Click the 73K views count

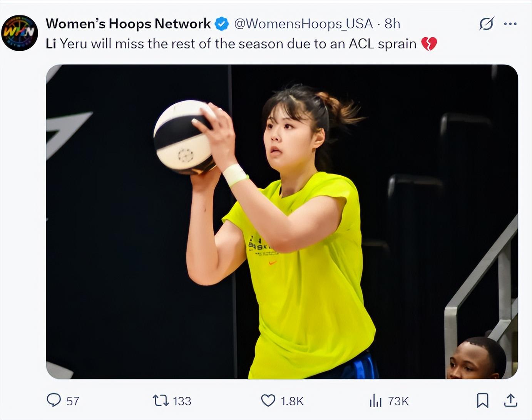398,401
